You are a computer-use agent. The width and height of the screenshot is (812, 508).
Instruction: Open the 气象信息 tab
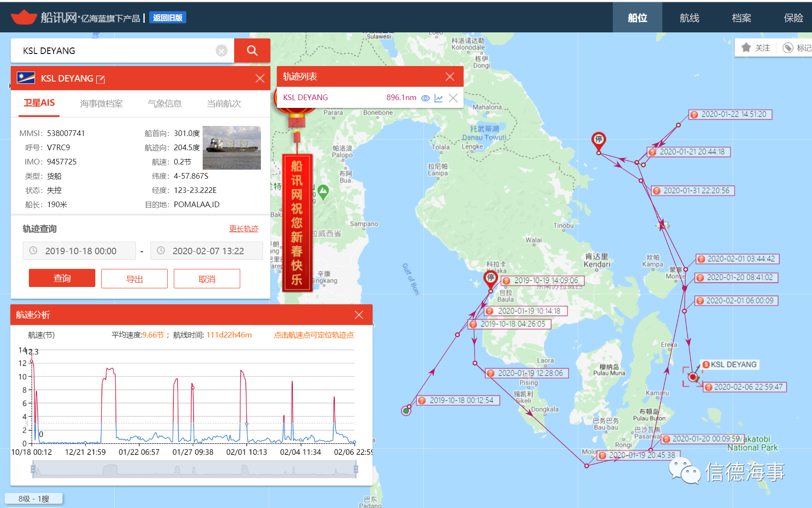[x=165, y=104]
